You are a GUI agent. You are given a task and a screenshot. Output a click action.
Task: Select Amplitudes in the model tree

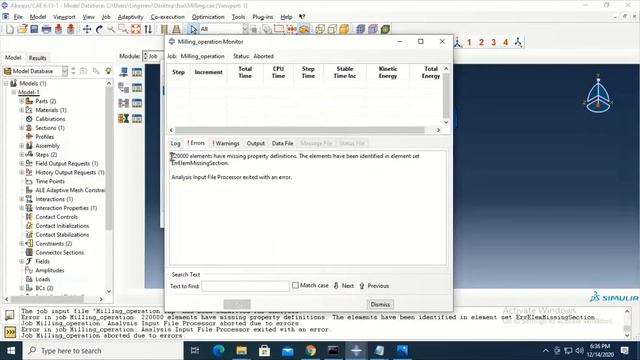50,270
